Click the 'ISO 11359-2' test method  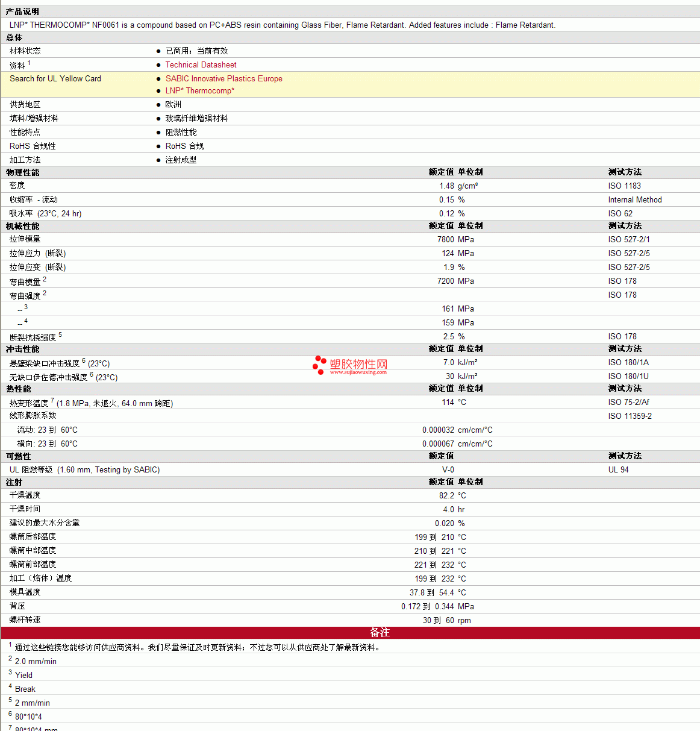click(x=630, y=416)
